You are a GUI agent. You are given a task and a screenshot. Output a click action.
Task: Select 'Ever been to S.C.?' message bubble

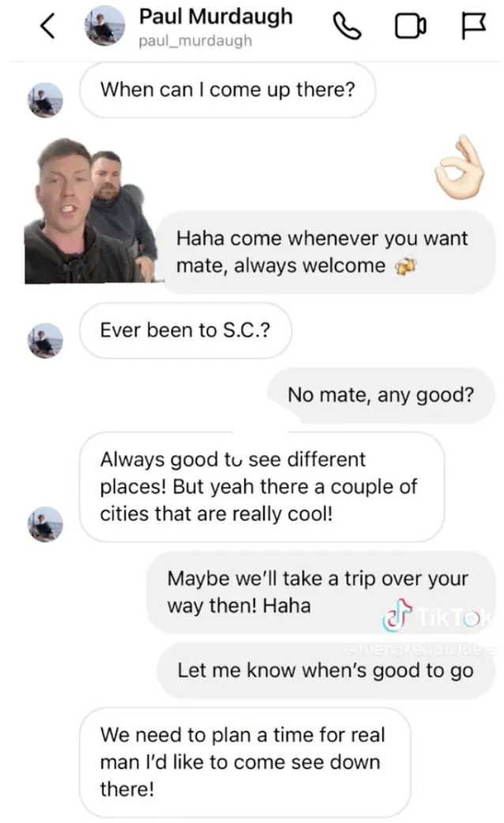point(186,330)
